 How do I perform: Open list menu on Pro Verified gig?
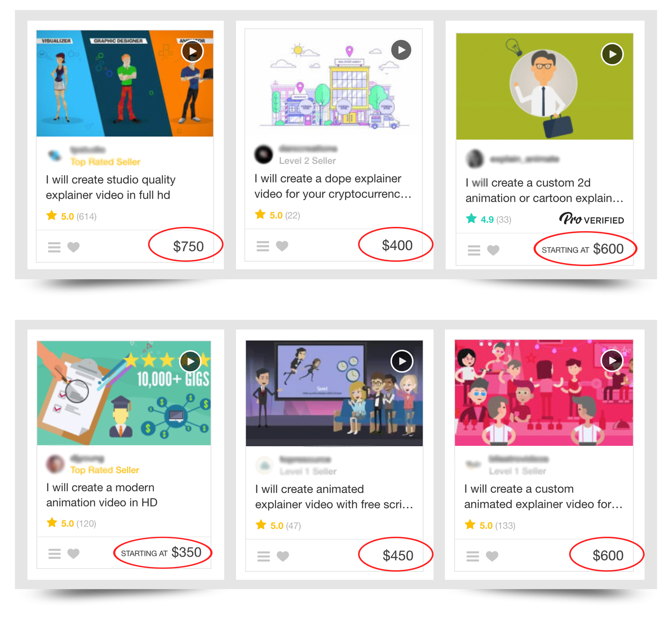474,250
